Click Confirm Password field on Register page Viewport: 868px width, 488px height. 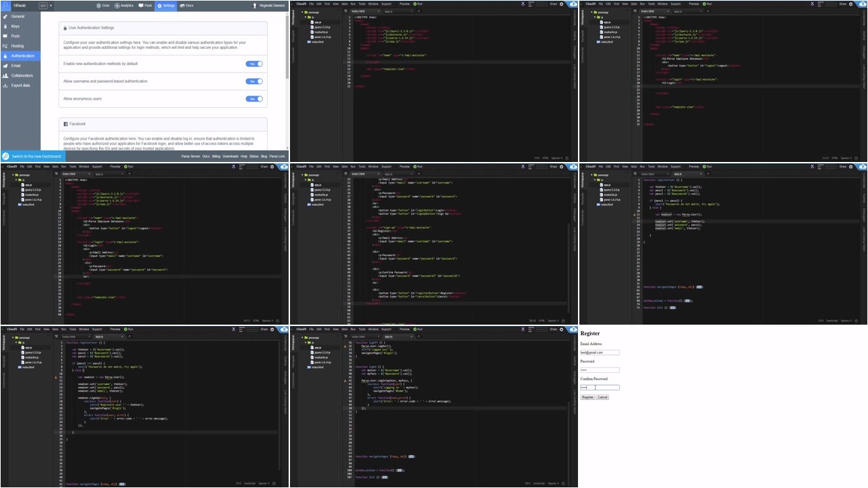(600, 388)
